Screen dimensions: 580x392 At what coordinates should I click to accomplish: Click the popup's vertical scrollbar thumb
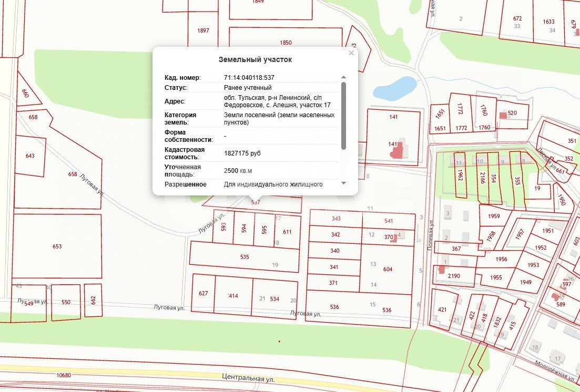click(x=343, y=115)
